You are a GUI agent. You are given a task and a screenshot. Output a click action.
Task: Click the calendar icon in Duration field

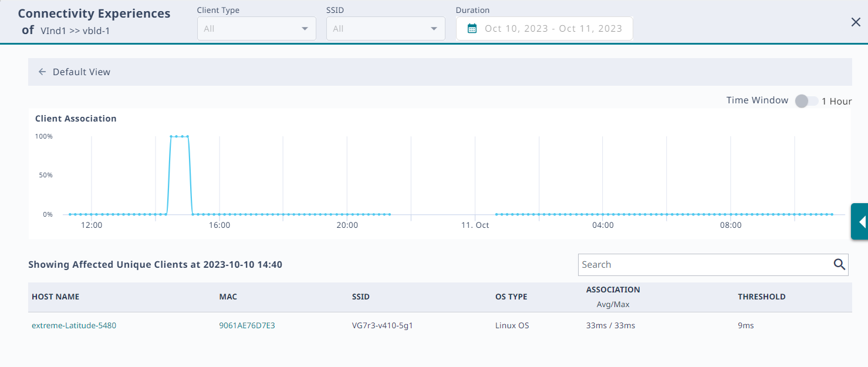pyautogui.click(x=472, y=28)
